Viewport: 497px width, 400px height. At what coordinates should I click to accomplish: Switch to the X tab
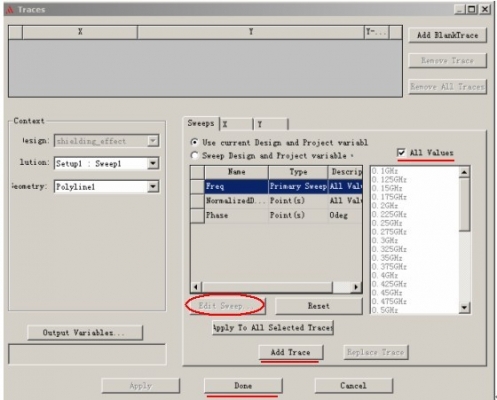point(236,124)
